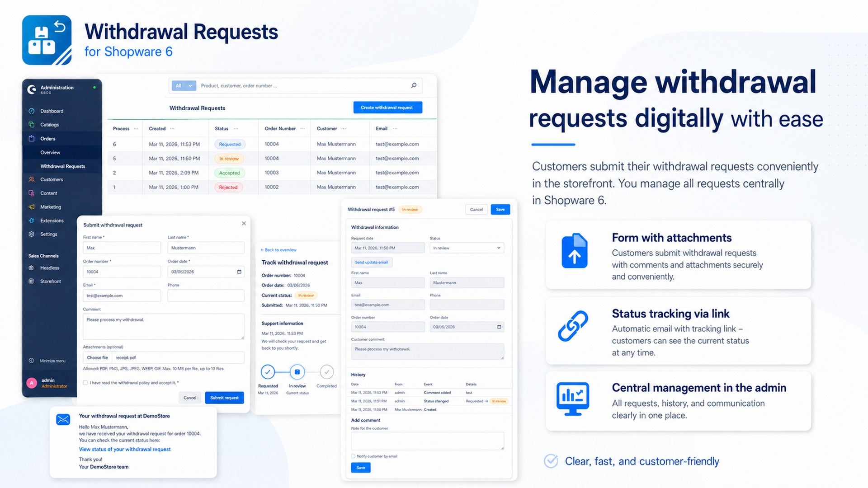Open the Storefront sales channel

pos(51,282)
